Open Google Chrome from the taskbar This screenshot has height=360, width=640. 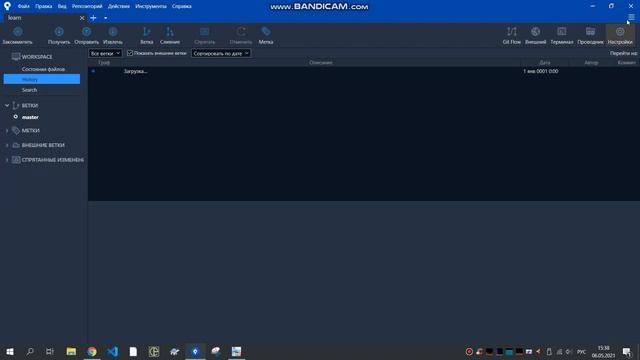tap(92, 351)
